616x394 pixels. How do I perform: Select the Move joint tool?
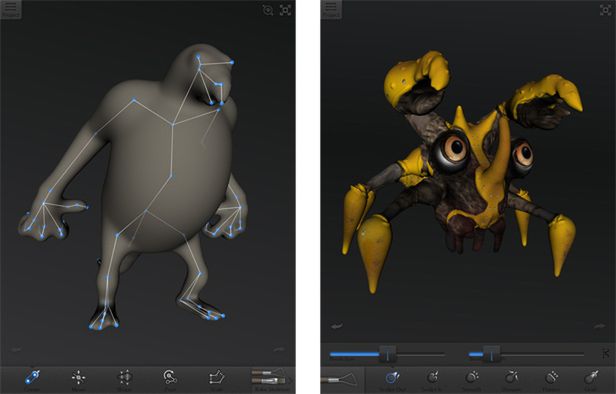coord(79,379)
